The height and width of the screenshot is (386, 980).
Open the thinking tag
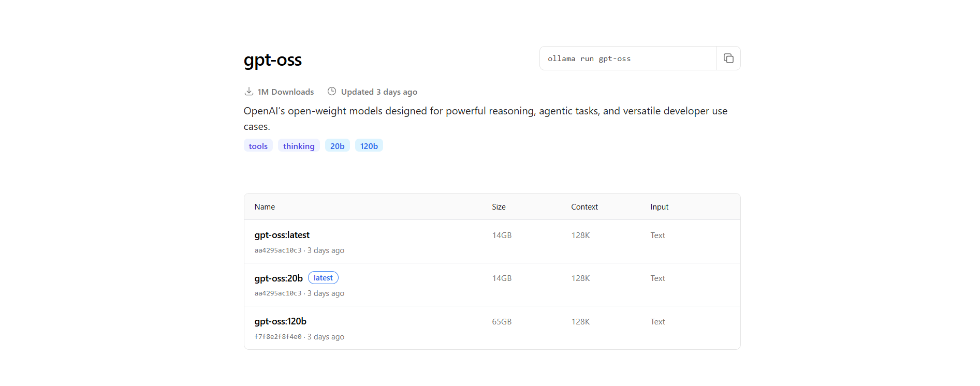(299, 146)
